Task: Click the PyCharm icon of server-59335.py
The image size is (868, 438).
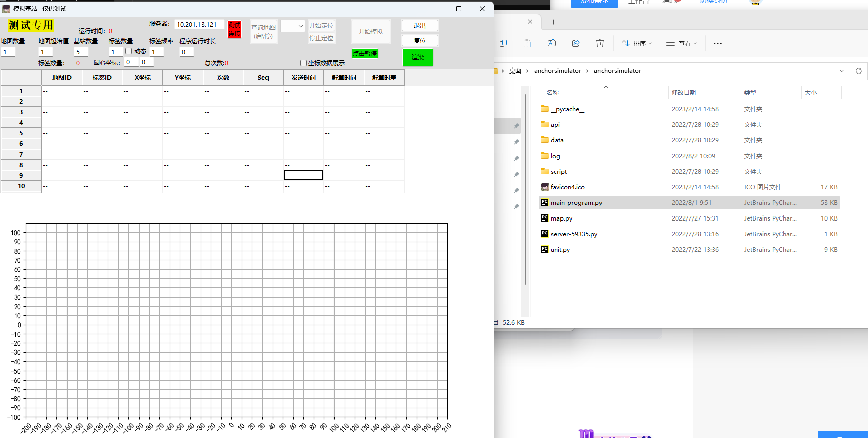Action: pos(544,234)
